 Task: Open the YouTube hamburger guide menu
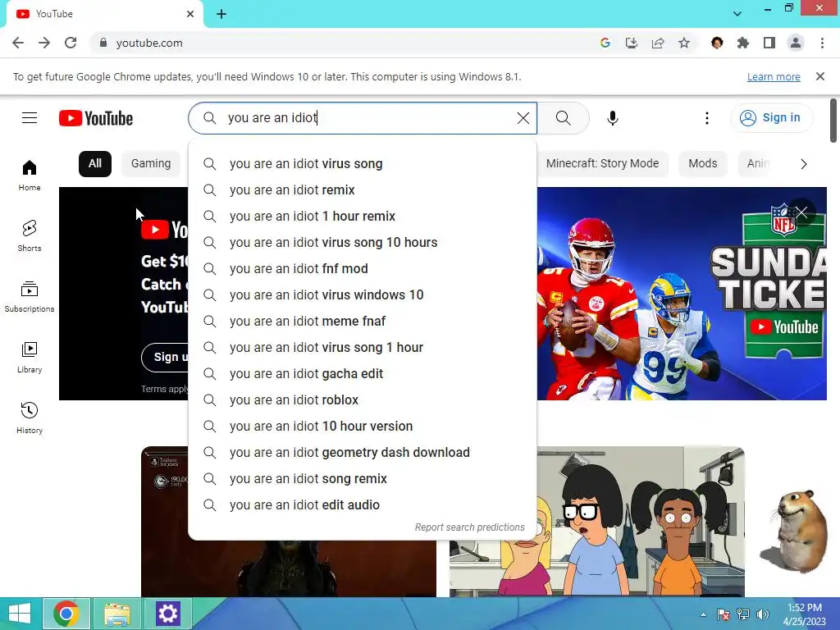[x=30, y=118]
